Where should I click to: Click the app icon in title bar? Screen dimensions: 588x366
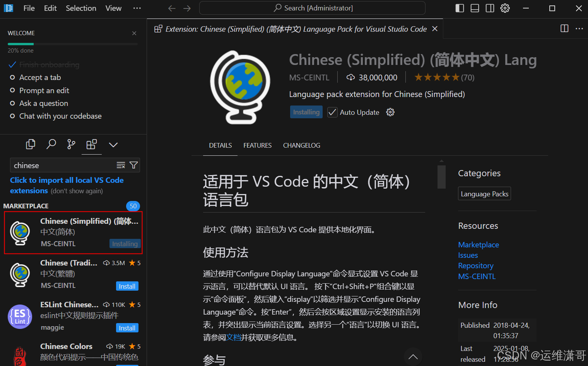click(9, 8)
